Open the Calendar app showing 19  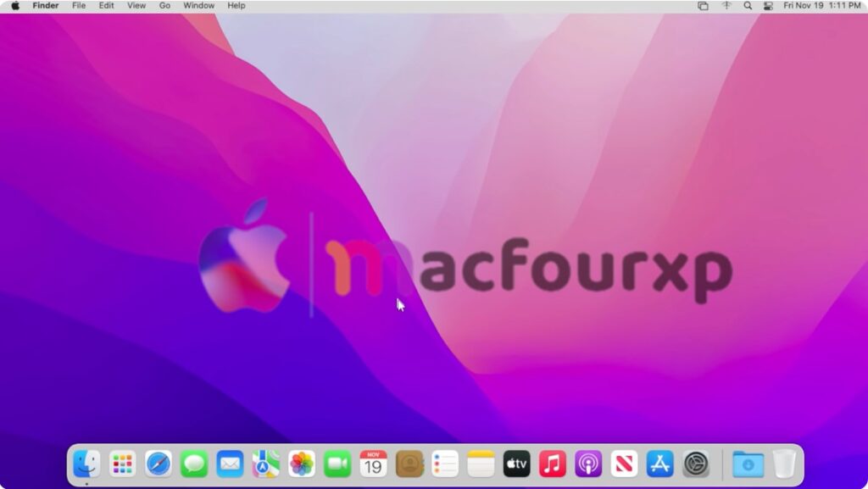(x=373, y=464)
